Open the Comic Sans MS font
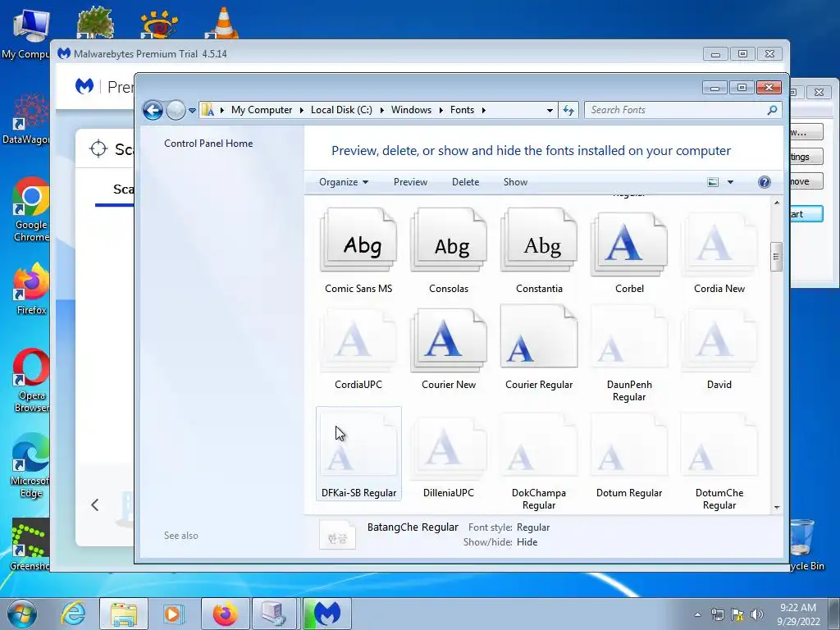Viewport: 840px width, 630px height. [358, 251]
